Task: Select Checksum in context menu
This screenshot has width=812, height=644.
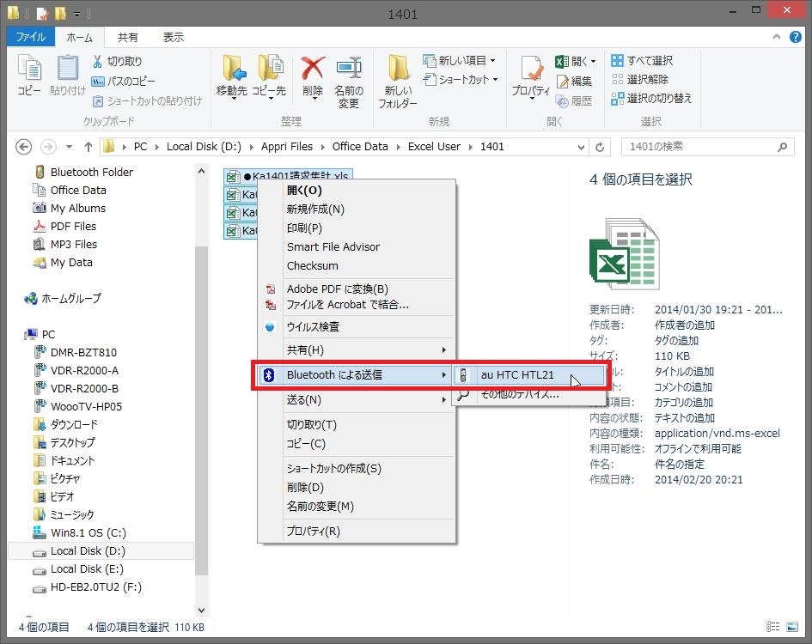Action: tap(357, 265)
